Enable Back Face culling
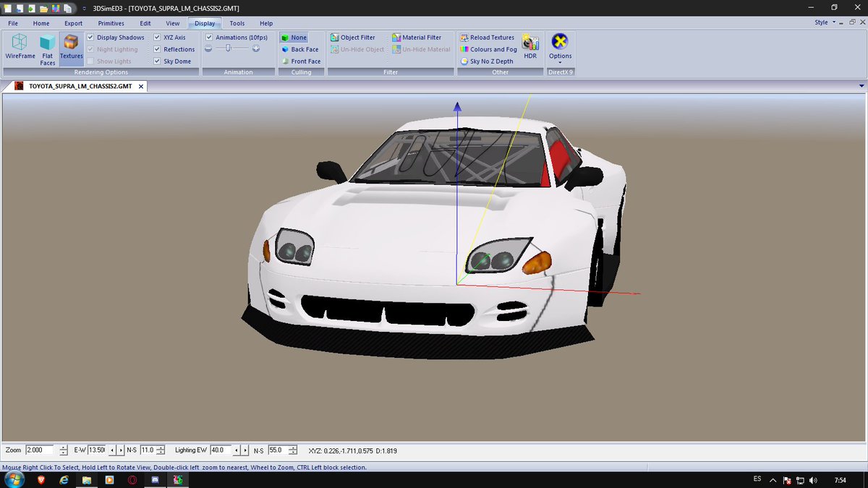The width and height of the screenshot is (868, 488). coord(299,50)
